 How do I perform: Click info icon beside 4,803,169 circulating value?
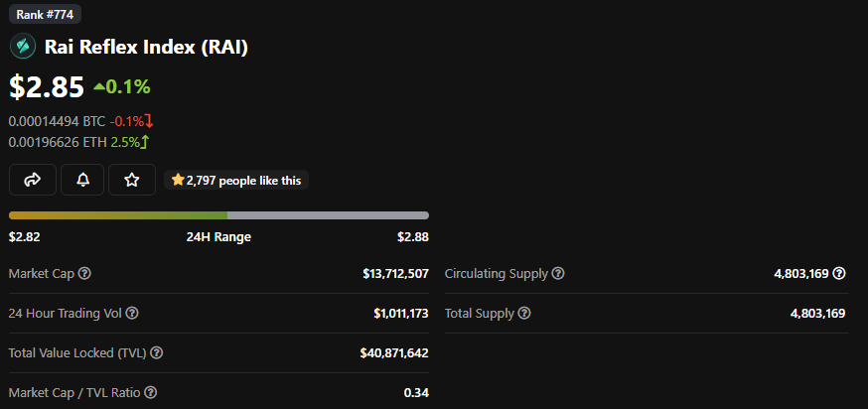point(839,273)
